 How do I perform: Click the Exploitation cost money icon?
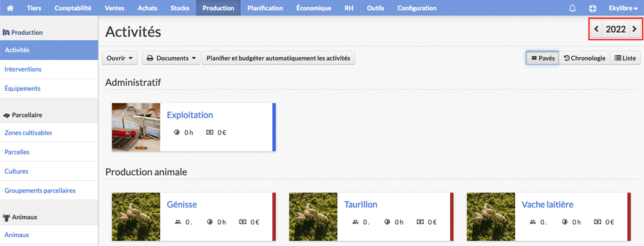click(209, 133)
